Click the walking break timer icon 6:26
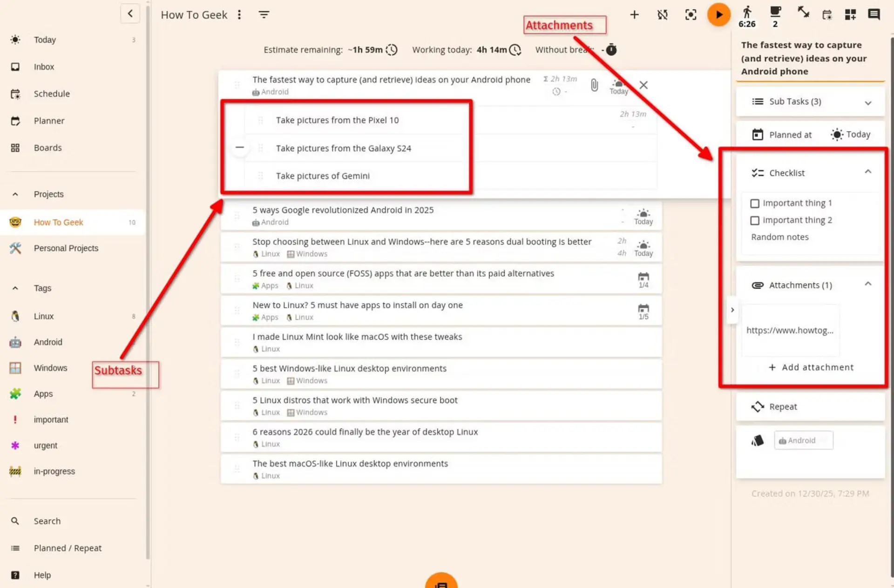 click(x=747, y=16)
